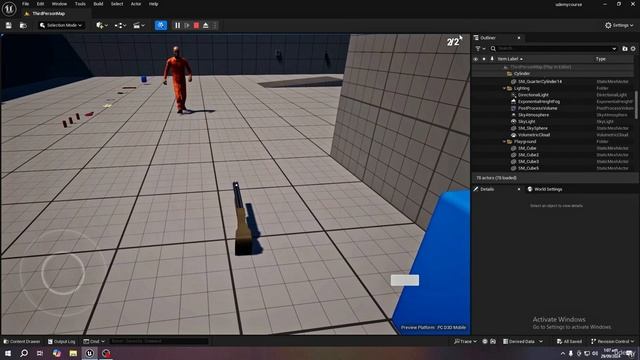
Task: Open the File menu
Action: click(26, 4)
